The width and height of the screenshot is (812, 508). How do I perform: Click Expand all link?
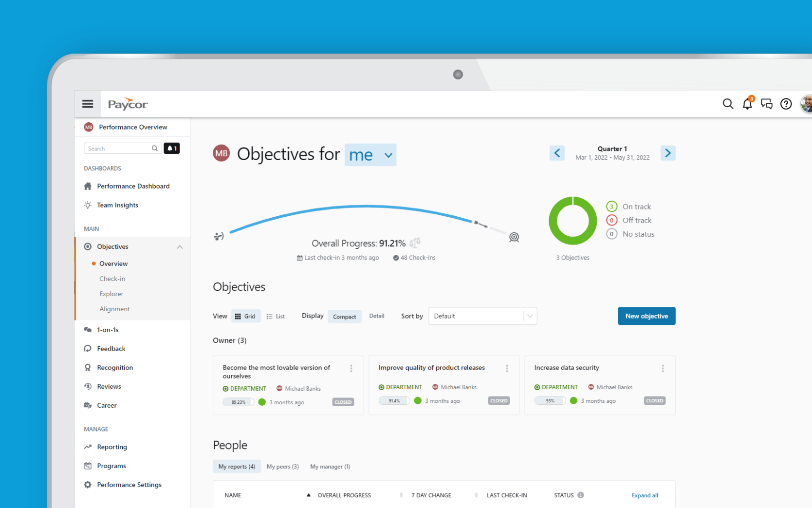pos(645,495)
